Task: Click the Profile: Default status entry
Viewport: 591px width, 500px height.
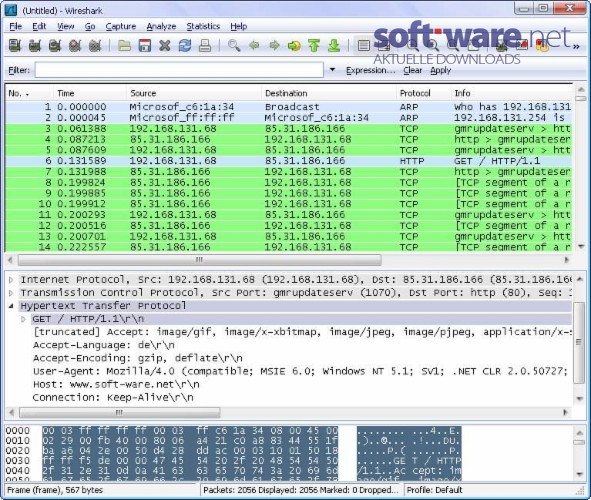Action: (x=434, y=490)
